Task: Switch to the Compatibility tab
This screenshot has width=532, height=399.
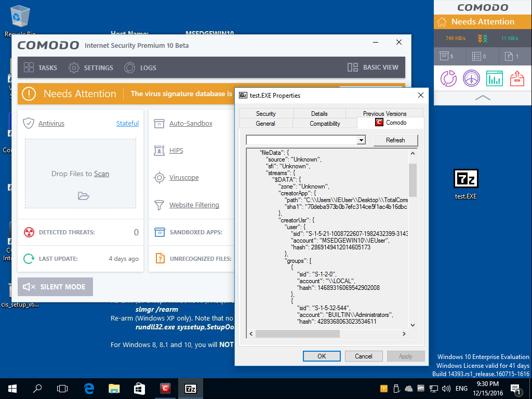Action: [325, 124]
